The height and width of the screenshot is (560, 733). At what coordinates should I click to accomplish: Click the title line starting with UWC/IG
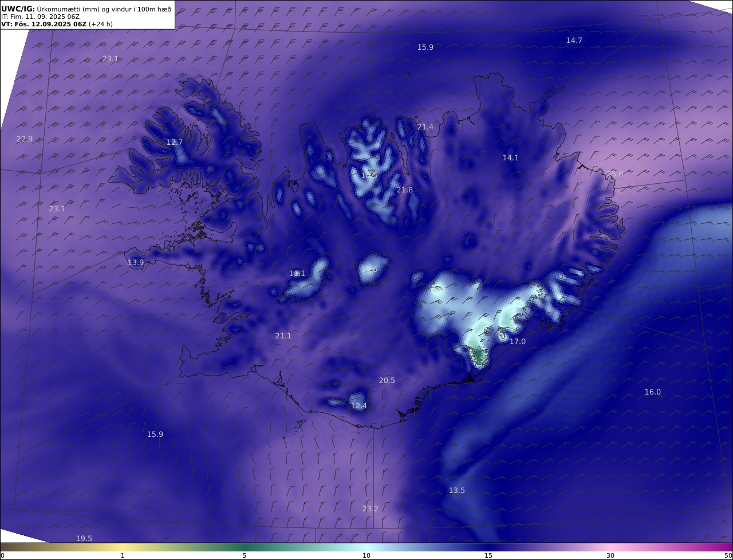tap(86, 9)
